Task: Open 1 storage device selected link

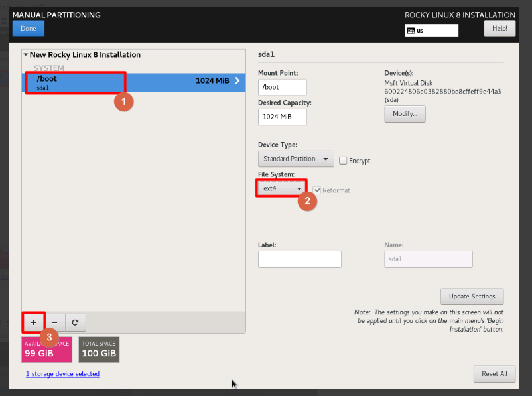Action: coord(63,374)
